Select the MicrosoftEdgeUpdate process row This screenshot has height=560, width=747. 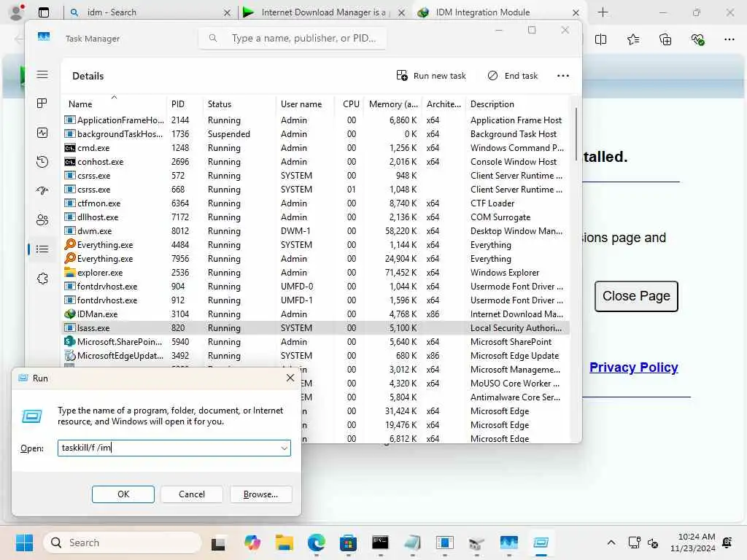316,356
